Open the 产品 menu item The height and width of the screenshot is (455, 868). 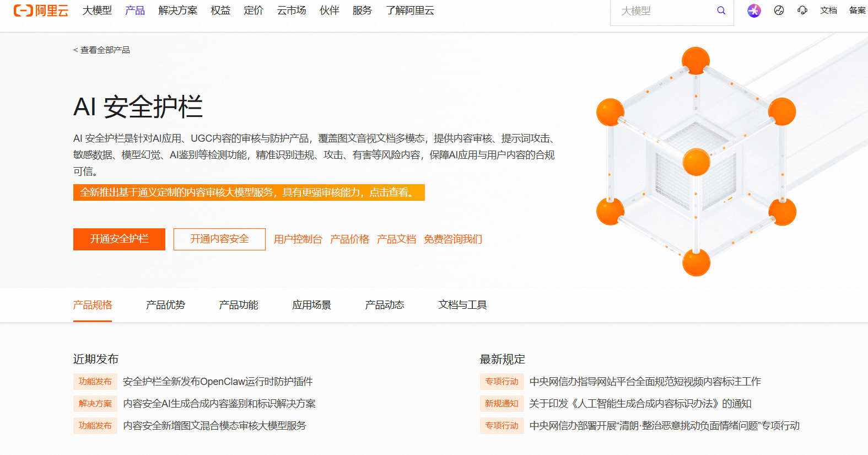point(135,10)
